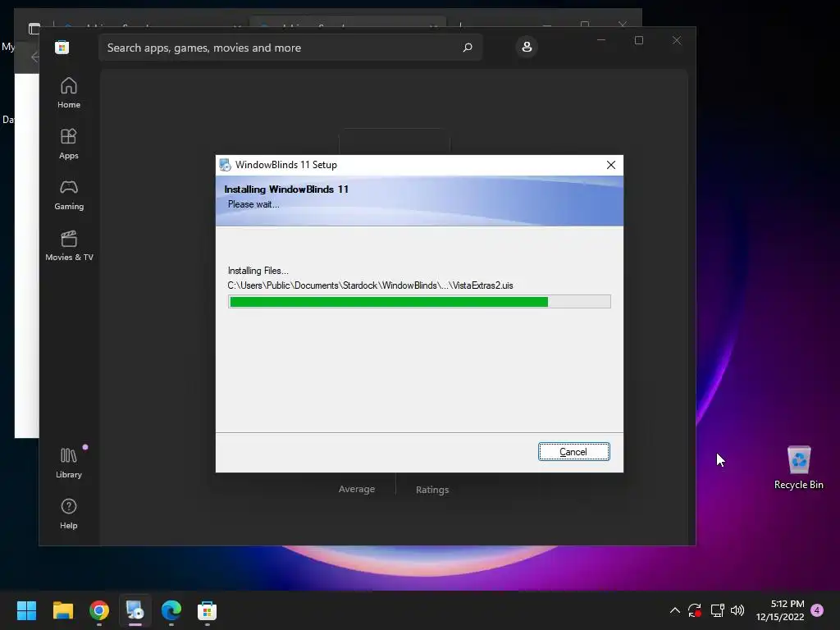Open network settings tray icon
Screen dimensions: 840x630
(717, 610)
